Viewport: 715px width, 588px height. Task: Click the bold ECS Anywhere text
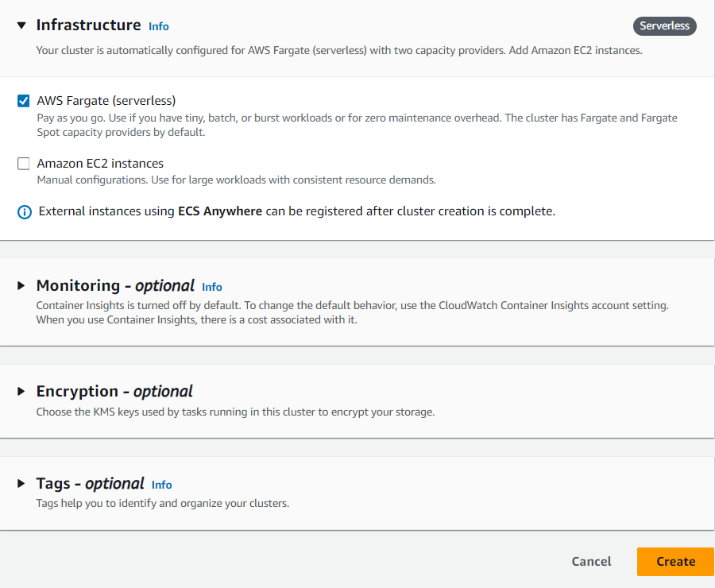point(220,211)
